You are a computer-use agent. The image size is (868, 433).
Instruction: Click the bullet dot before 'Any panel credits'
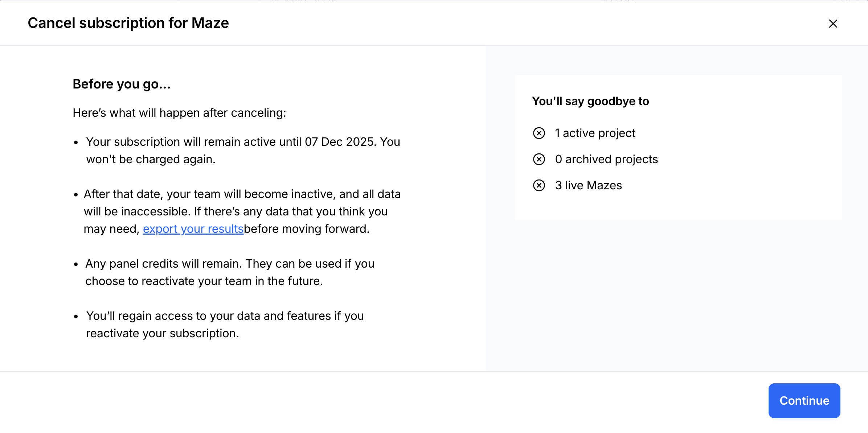click(x=76, y=264)
